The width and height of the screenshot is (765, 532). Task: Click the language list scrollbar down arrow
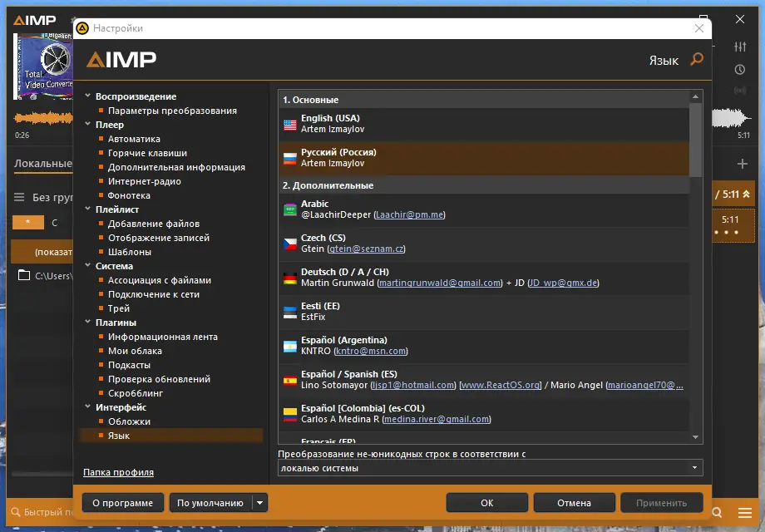[696, 437]
